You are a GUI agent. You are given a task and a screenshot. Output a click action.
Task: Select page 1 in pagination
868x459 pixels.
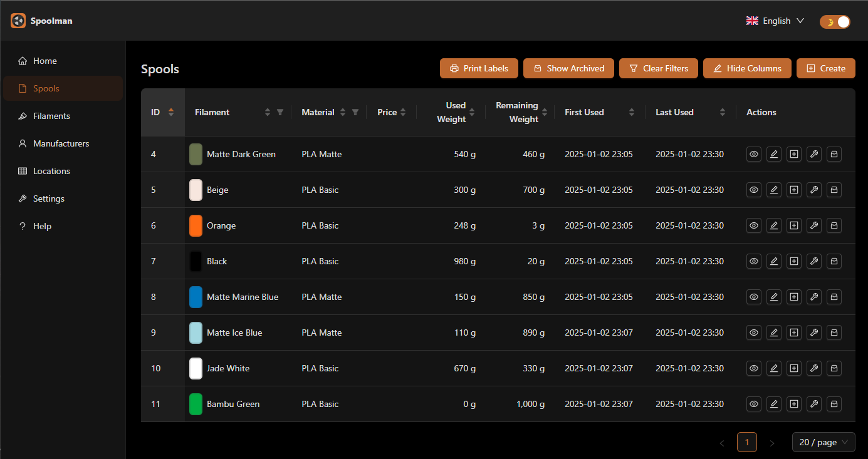click(x=746, y=442)
